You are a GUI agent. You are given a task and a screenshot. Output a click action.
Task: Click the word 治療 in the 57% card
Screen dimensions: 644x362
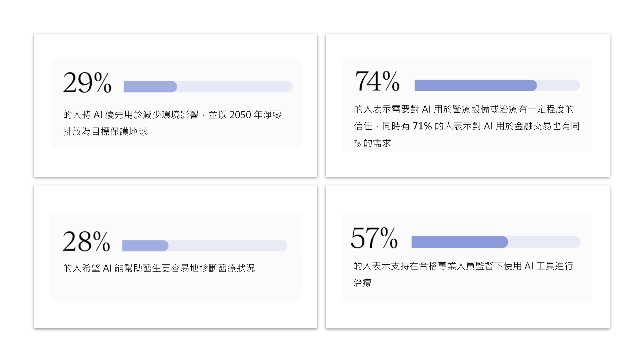coord(362,283)
